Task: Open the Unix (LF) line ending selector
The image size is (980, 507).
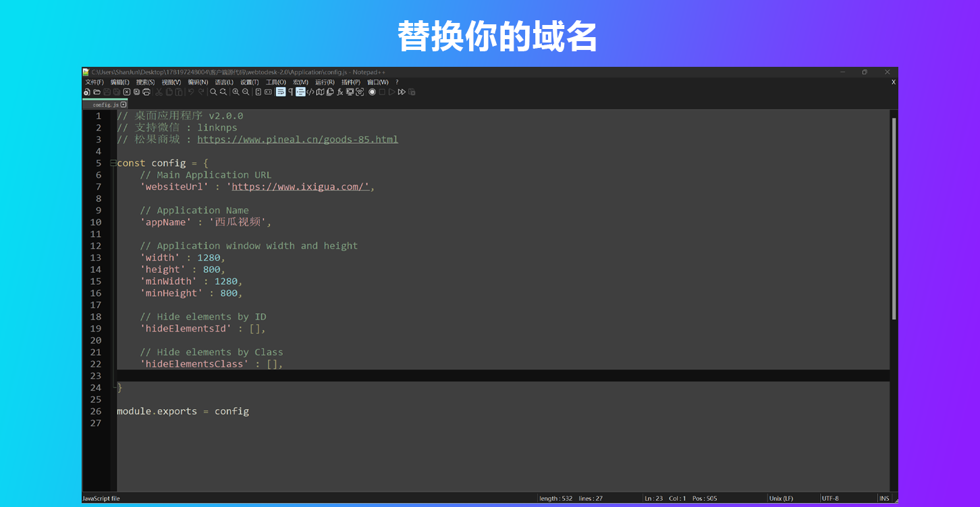Action: pyautogui.click(x=782, y=498)
